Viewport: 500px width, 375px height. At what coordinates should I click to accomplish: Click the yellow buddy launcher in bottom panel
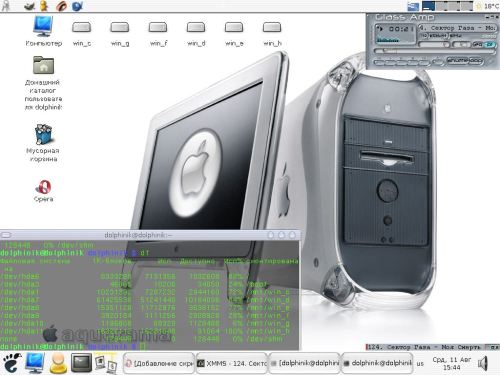point(58,363)
